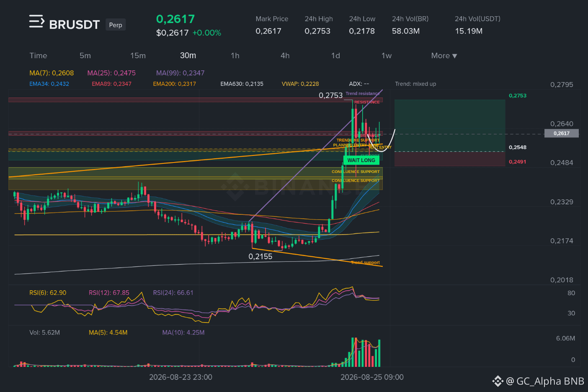Image resolution: width=588 pixels, height=392 pixels.
Task: Switch to the 15m timeframe
Action: click(138, 56)
